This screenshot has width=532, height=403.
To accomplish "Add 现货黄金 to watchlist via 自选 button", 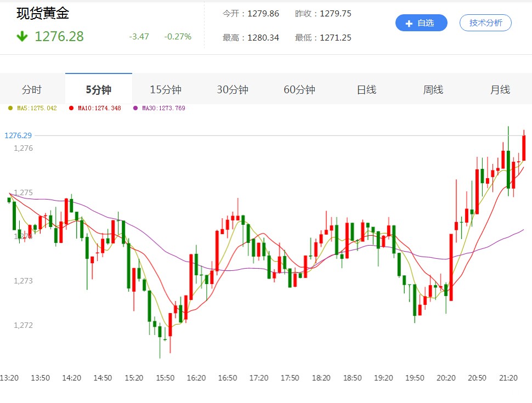I will point(421,23).
